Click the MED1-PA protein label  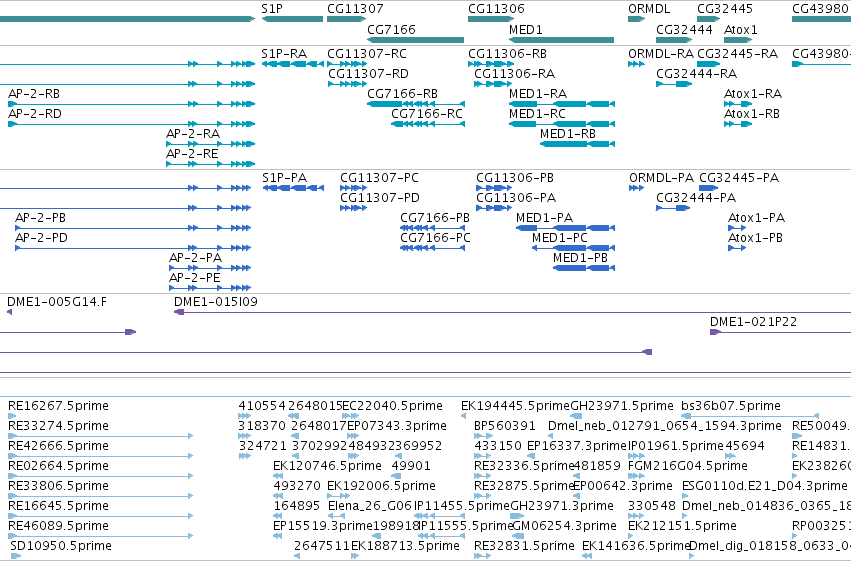pos(544,218)
